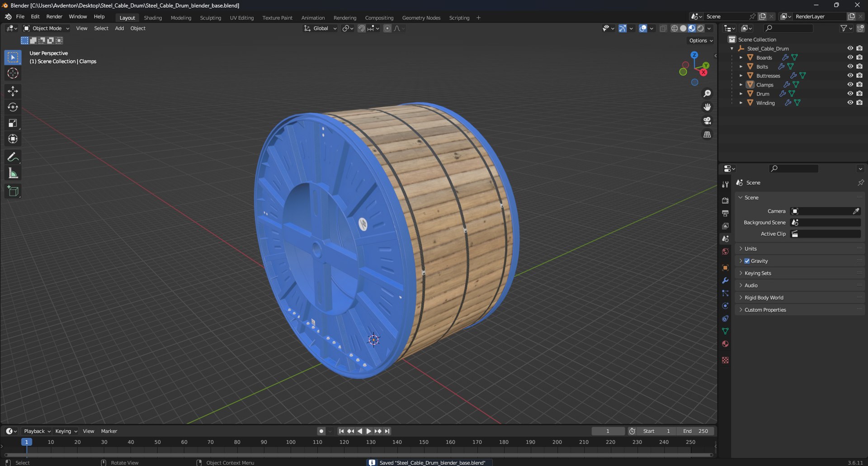Hide the Boards object in viewport
868x466 pixels.
point(850,57)
